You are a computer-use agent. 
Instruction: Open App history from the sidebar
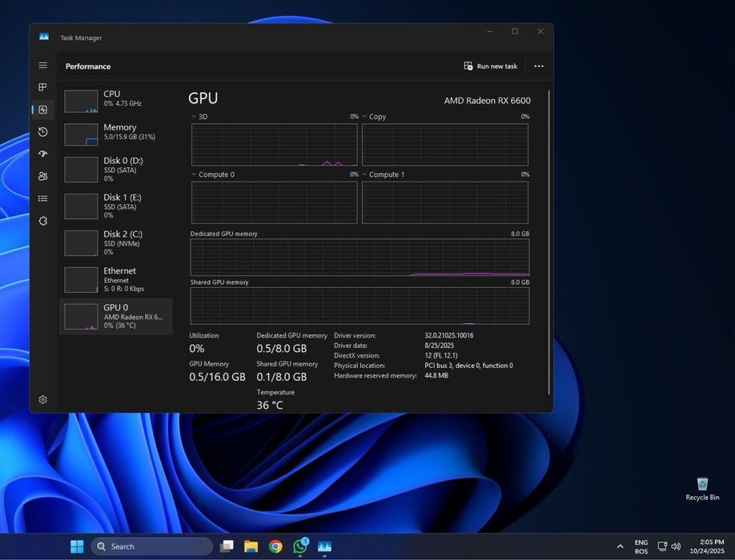coord(42,131)
